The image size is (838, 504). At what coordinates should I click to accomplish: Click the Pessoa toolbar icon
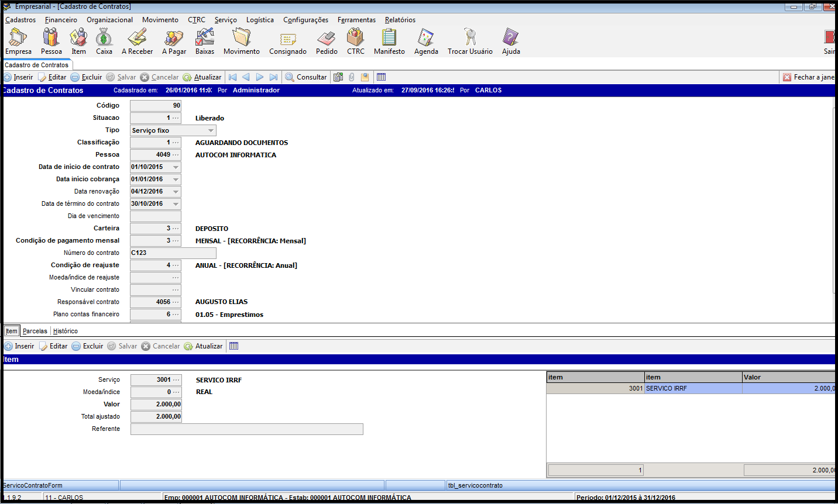pyautogui.click(x=51, y=38)
